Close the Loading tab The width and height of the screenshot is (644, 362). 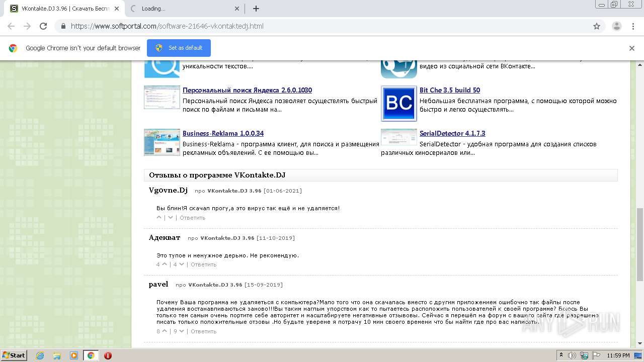[237, 9]
